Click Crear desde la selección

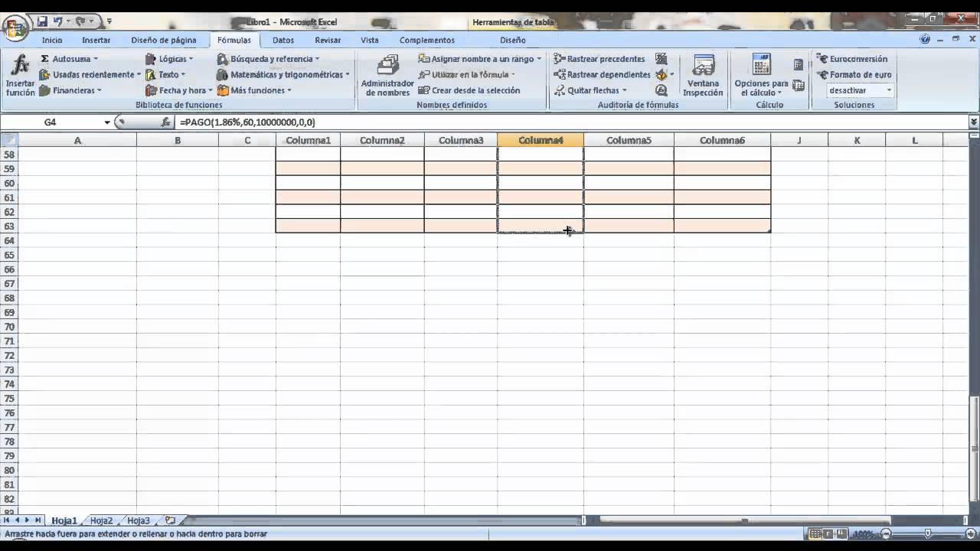[x=469, y=90]
